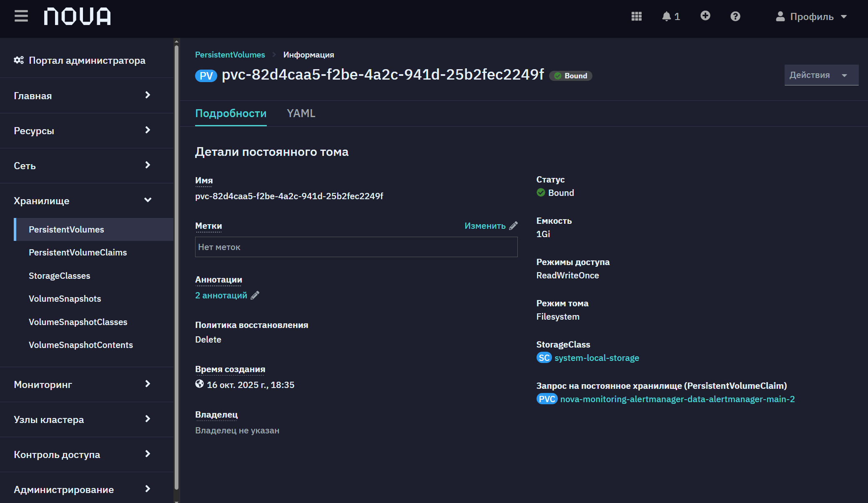Expand the Мониторинг sidebar section
868x503 pixels.
point(87,384)
